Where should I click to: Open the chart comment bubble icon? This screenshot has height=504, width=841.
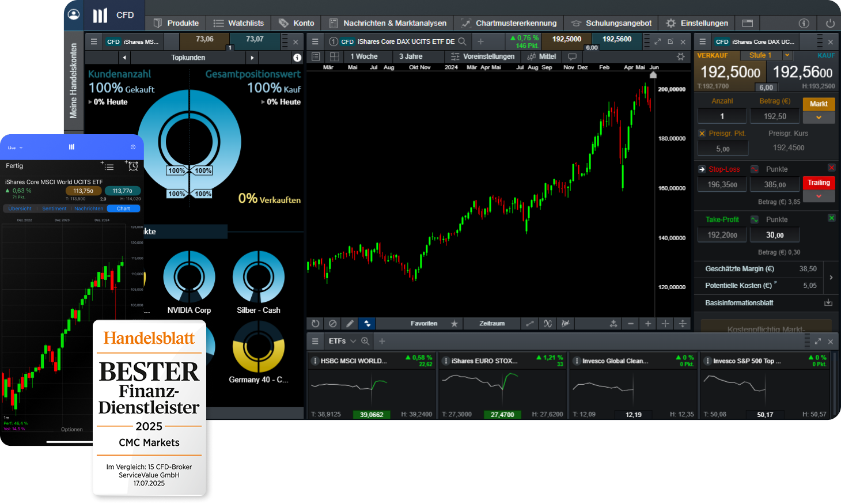[x=573, y=57]
